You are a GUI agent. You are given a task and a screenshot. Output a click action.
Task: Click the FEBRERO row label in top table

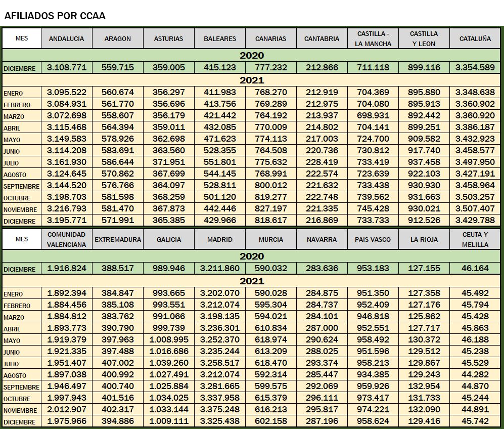coord(17,105)
